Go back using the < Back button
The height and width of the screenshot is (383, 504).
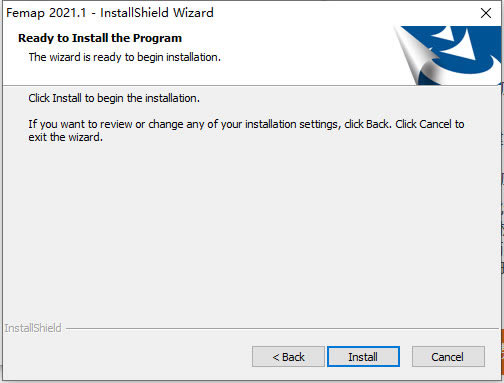(x=288, y=357)
